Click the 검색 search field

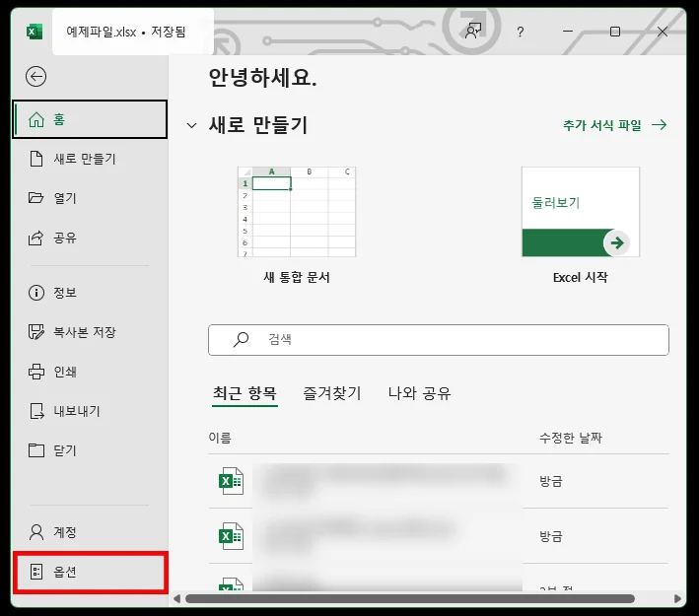pyautogui.click(x=439, y=340)
